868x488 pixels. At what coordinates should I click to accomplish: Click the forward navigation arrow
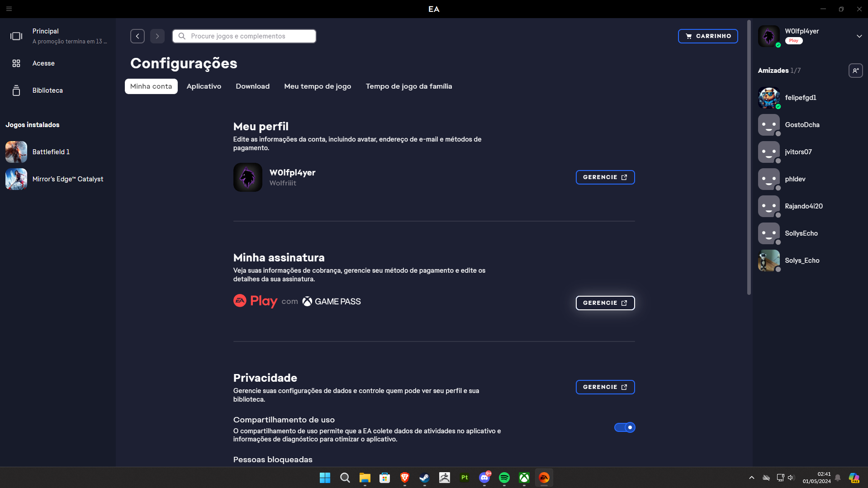157,36
